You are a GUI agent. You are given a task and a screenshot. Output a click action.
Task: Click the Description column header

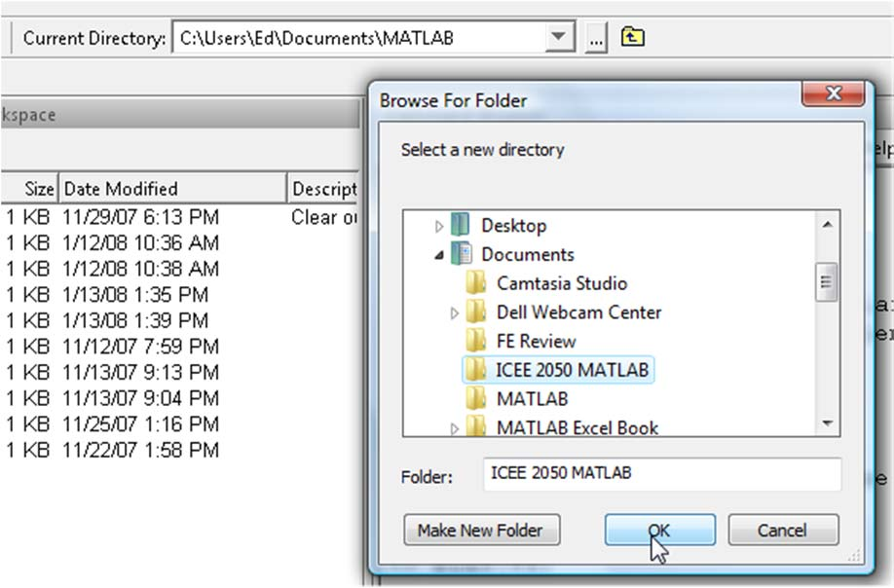point(323,189)
